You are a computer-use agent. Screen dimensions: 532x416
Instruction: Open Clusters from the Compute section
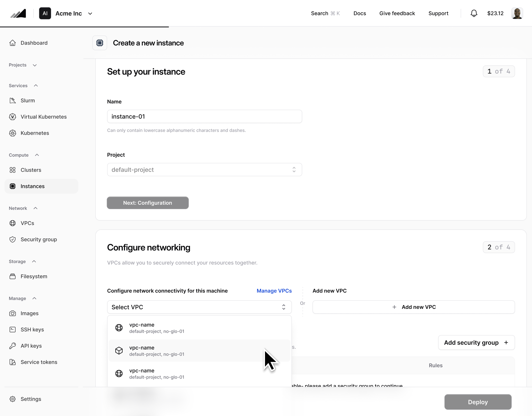tap(31, 170)
